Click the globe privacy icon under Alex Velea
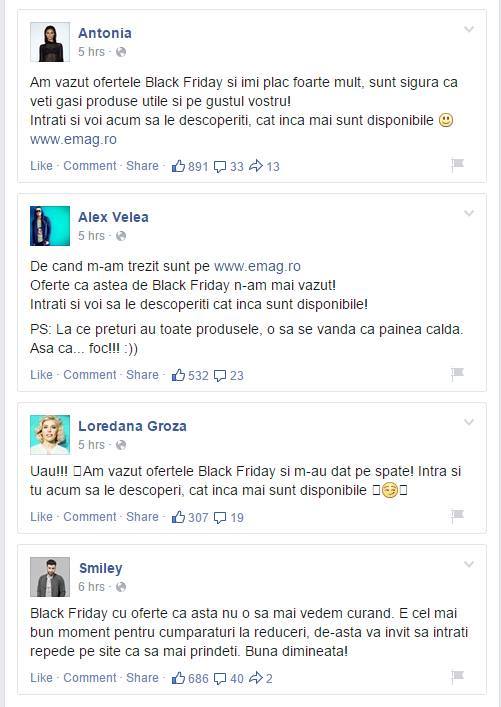501x707 pixels. 121,236
